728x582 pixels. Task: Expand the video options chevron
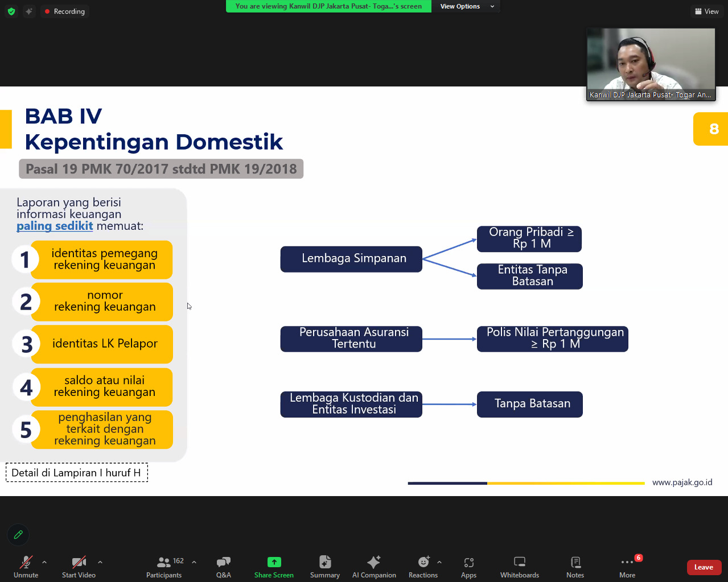coord(100,562)
